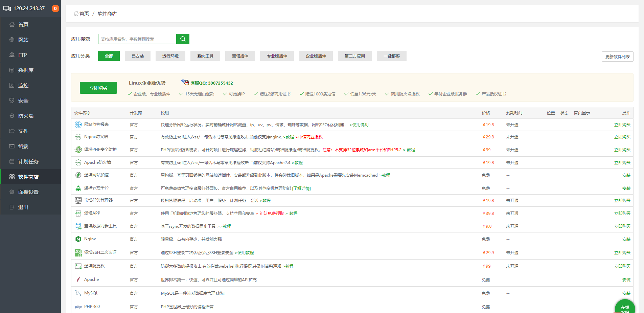This screenshot has height=313, width=644.
Task: Click the MySQL dolphin icon
Action: click(78, 293)
